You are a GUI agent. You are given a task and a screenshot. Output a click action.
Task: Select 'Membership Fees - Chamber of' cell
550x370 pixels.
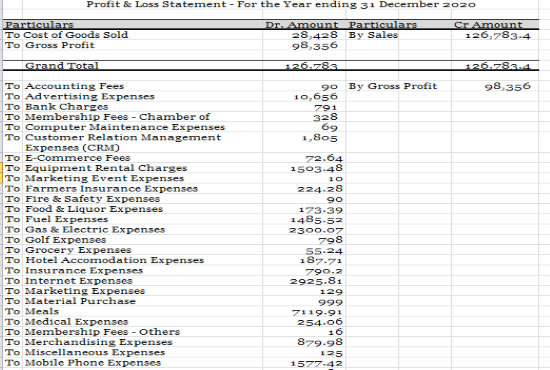tap(118, 117)
